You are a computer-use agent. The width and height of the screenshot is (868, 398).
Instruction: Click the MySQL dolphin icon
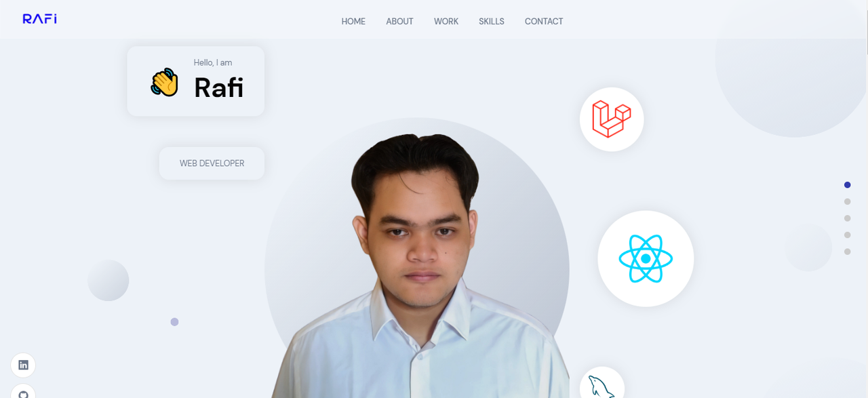coord(601,386)
